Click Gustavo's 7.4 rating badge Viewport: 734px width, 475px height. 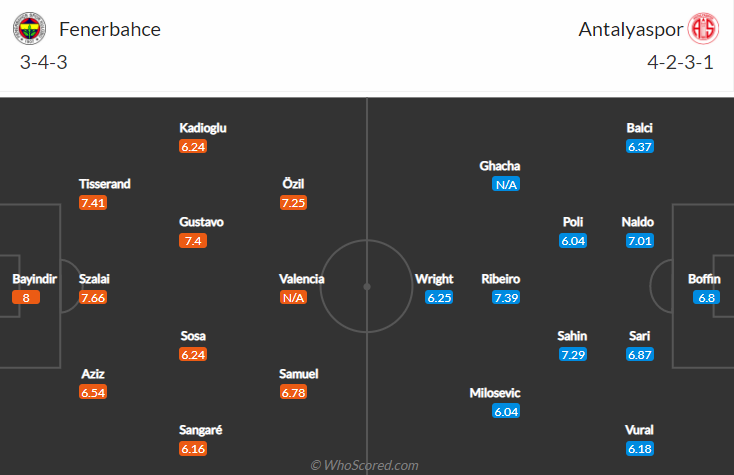pyautogui.click(x=193, y=240)
